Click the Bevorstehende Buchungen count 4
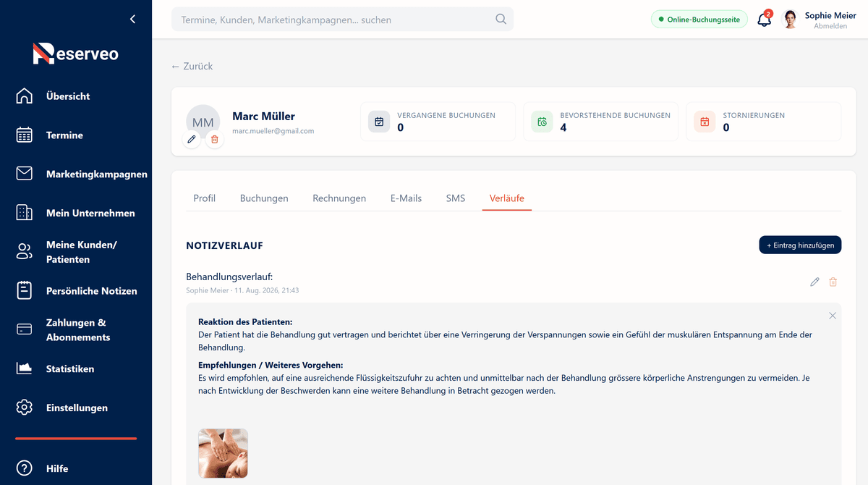Viewport: 868px width, 485px height. pyautogui.click(x=563, y=127)
